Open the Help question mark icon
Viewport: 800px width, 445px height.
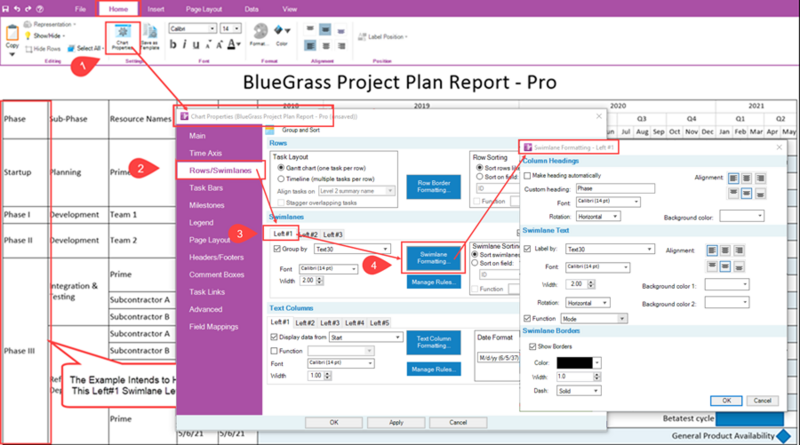40,9
